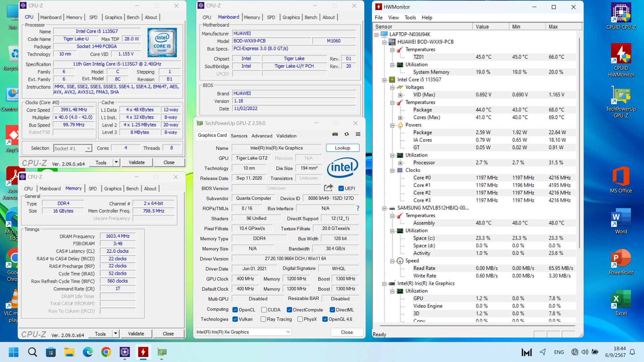This screenshot has height=362, width=644.
Task: Click GPU Name field Intel Iris Xe
Action: pyautogui.click(x=276, y=148)
